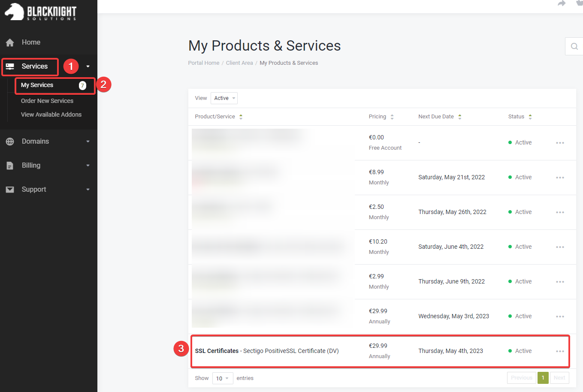Click the Next Due Date column header
583x392 pixels.
436,117
